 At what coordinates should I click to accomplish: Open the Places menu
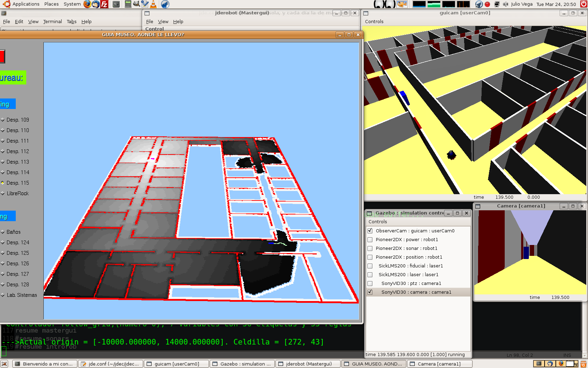(x=51, y=4)
